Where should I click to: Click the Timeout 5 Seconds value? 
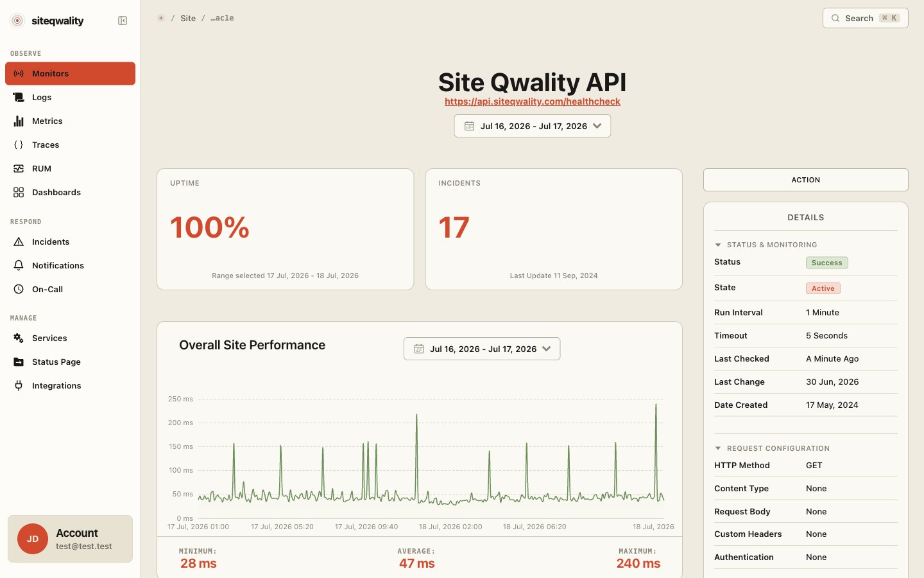click(826, 336)
